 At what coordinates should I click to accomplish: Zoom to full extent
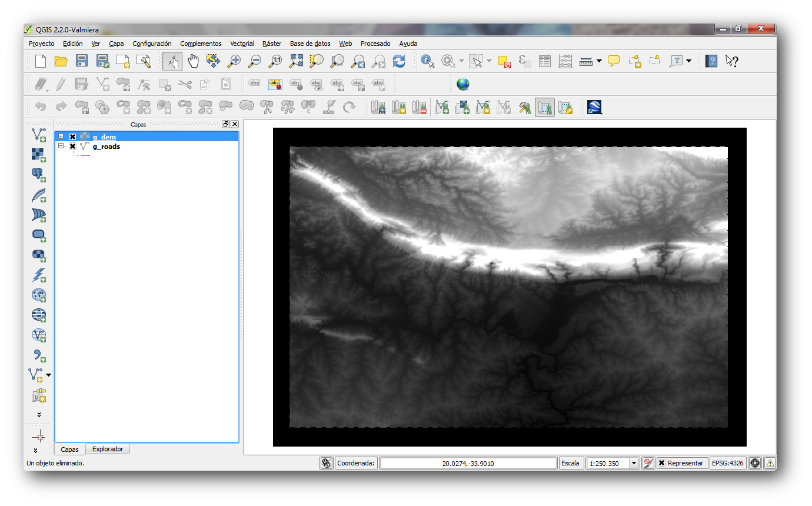[x=296, y=61]
